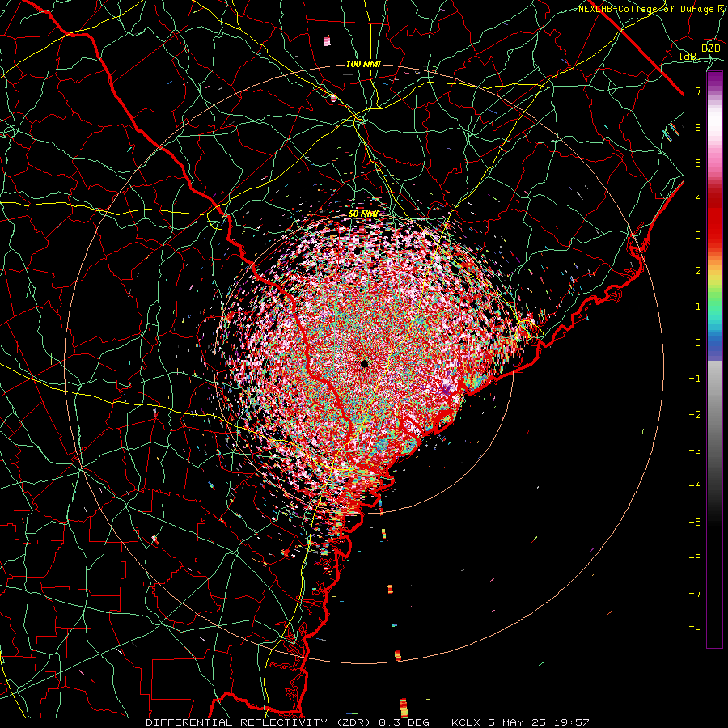Click the "-2" value on color scale
This screenshot has height=728, width=728.
[695, 415]
